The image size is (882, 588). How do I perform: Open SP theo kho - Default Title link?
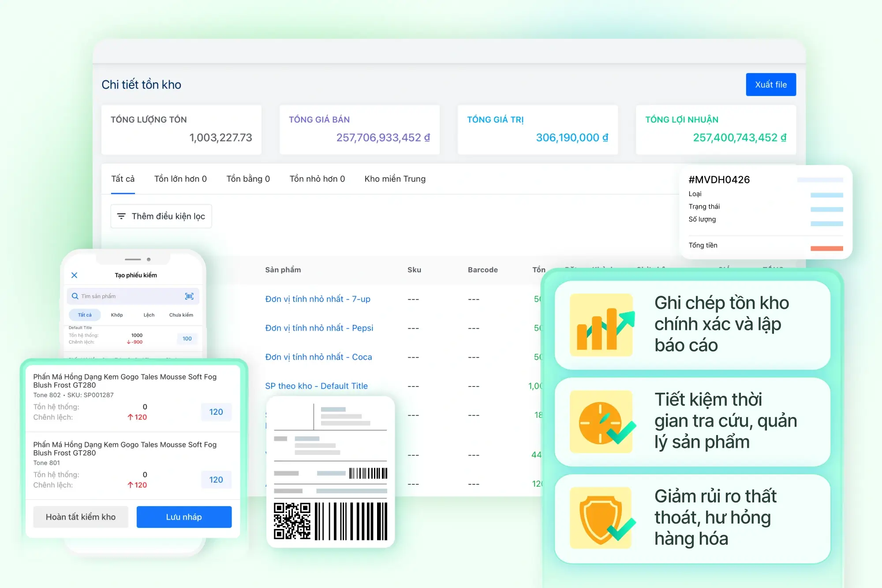point(316,386)
